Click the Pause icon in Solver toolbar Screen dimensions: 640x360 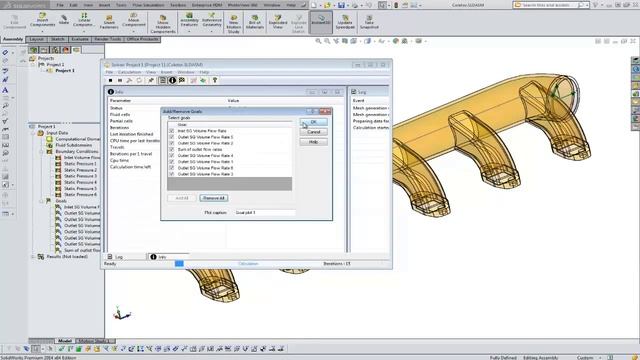(120, 80)
